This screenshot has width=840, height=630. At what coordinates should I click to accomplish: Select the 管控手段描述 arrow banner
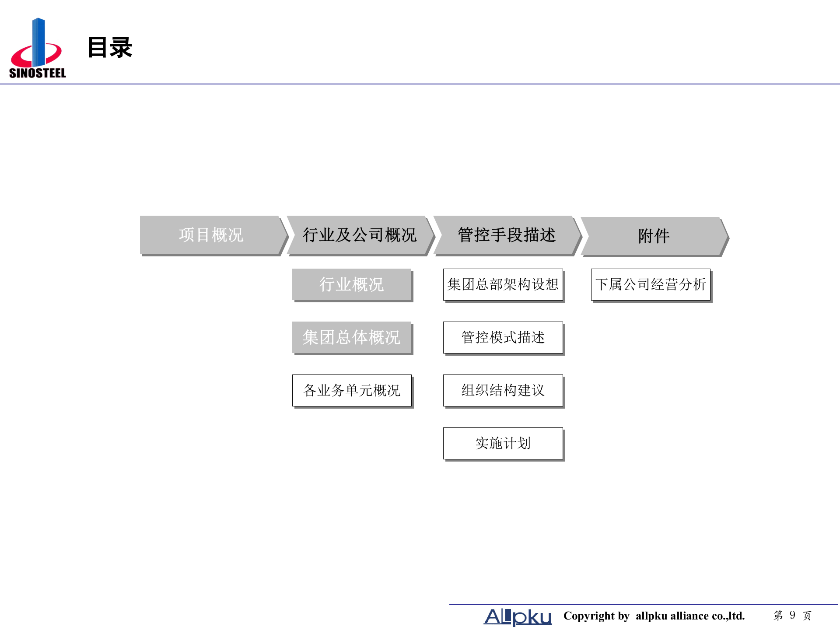[507, 234]
